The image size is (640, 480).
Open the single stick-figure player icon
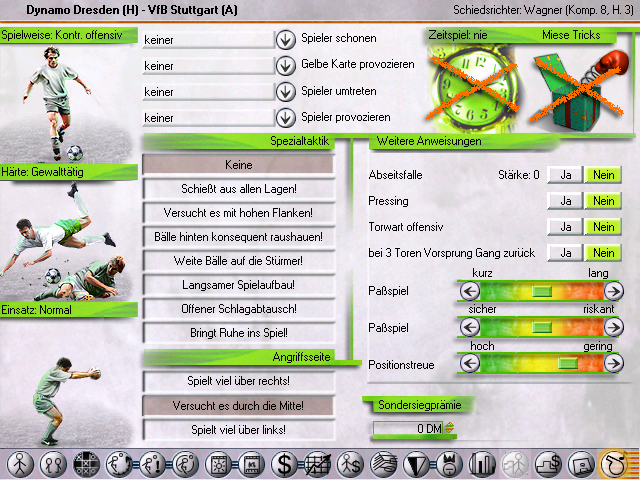(x=20, y=464)
